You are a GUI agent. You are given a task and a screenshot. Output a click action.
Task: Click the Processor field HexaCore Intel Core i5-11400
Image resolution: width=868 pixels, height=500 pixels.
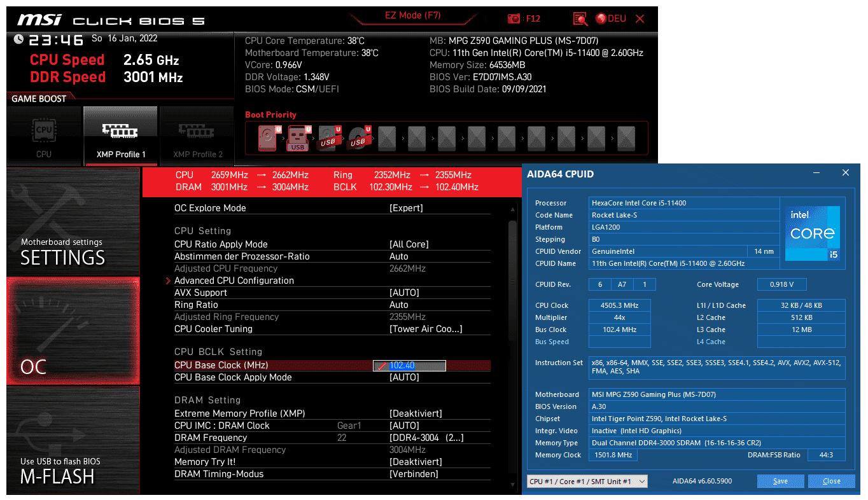684,203
